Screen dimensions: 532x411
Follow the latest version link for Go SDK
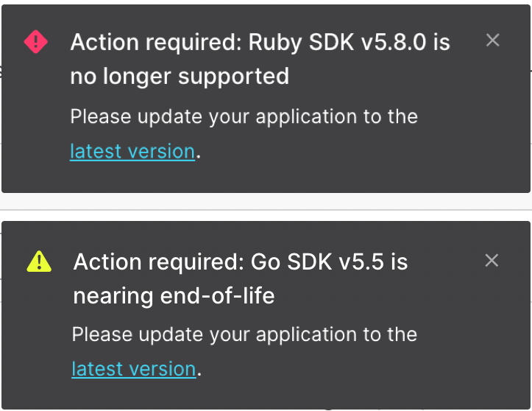click(x=134, y=368)
